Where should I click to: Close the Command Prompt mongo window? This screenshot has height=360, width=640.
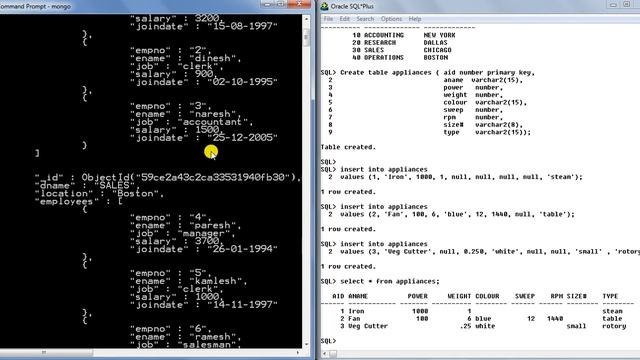click(x=300, y=4)
